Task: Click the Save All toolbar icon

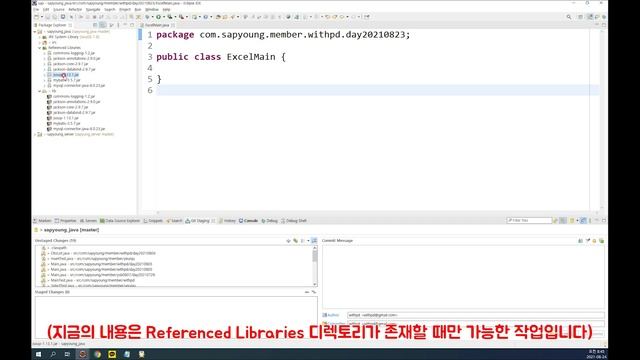Action: click(55, 17)
